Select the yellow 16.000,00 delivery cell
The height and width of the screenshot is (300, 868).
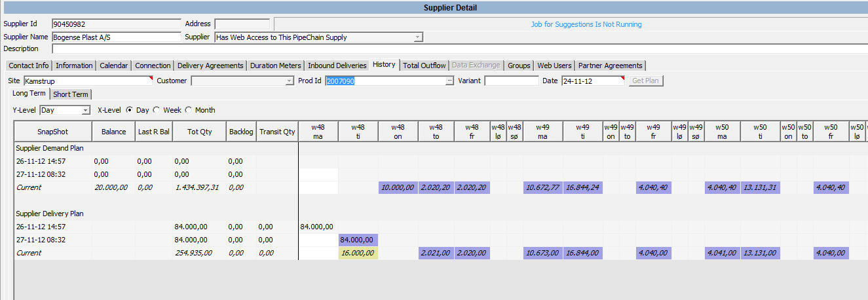358,253
